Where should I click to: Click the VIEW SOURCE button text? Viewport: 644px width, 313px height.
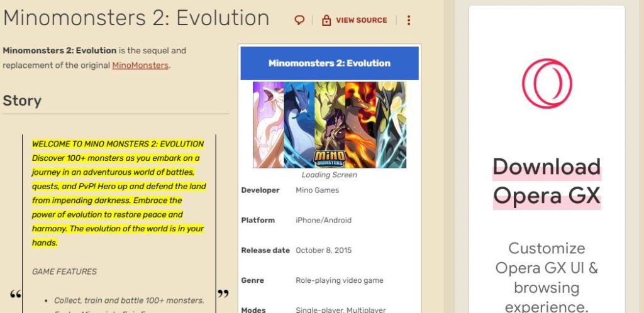[x=361, y=20]
